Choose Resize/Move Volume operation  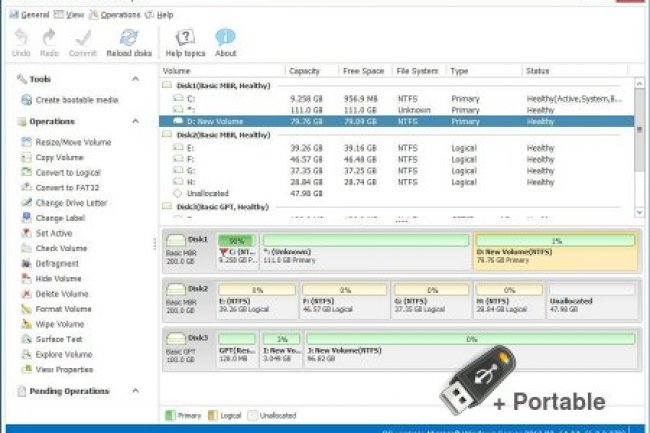coord(73,142)
